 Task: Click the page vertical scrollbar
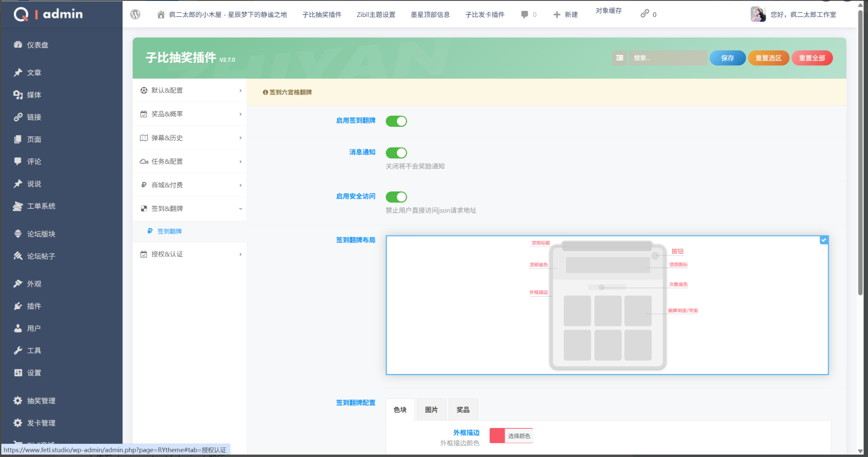tap(860, 153)
